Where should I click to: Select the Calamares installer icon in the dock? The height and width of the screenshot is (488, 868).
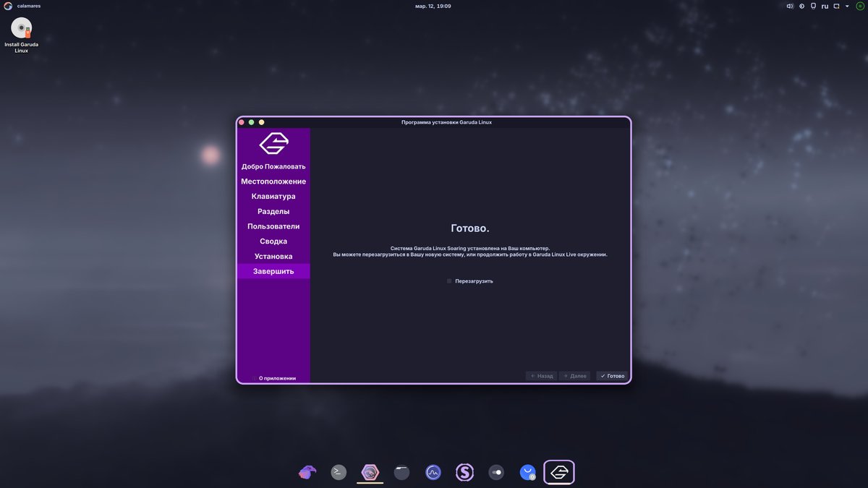coord(559,473)
